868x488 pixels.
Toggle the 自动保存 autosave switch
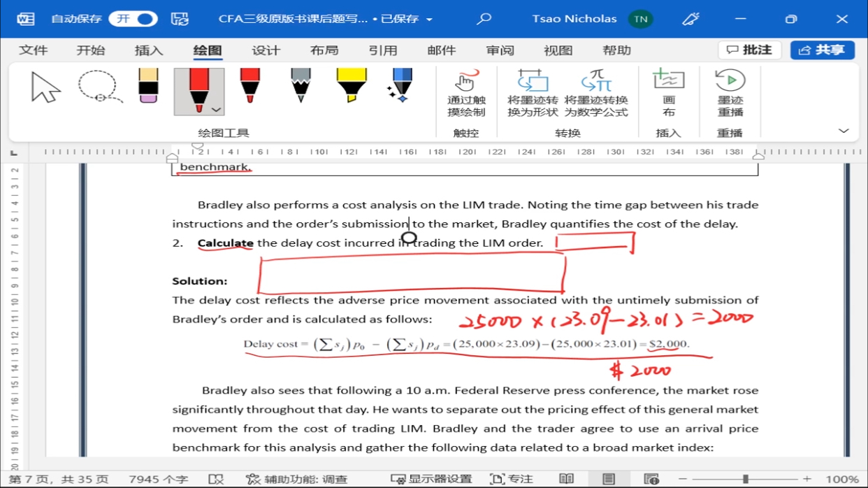133,19
